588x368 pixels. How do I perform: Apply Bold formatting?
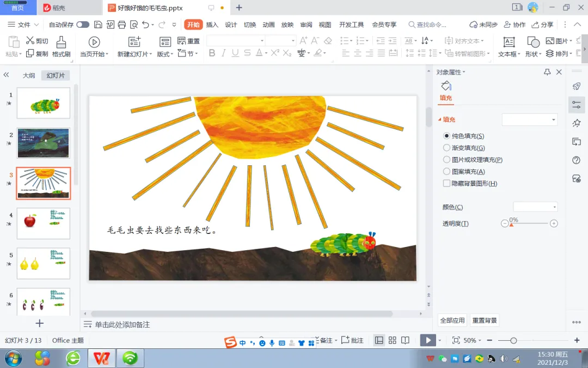[x=212, y=53]
